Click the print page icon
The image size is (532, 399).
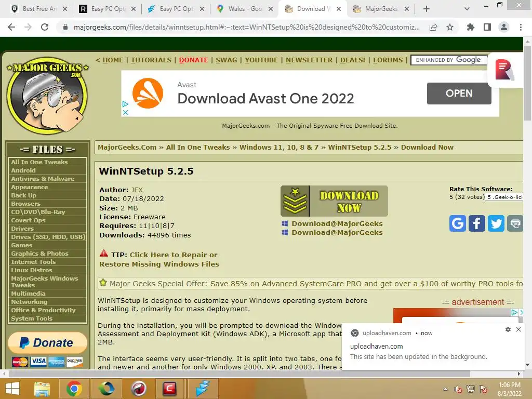coord(515,223)
